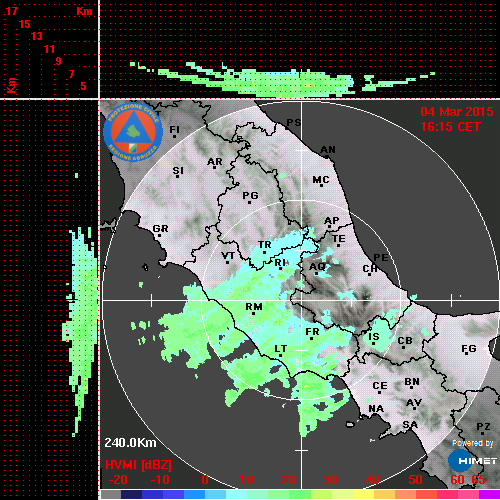500x500 pixels.
Task: Click the PG city label
Action: [250, 195]
